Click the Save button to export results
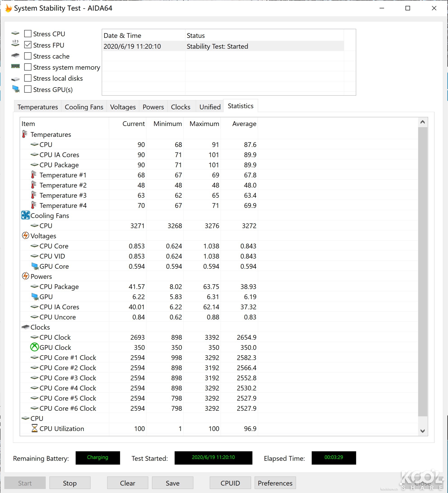Screen dimensions: 448x493 [x=173, y=483]
